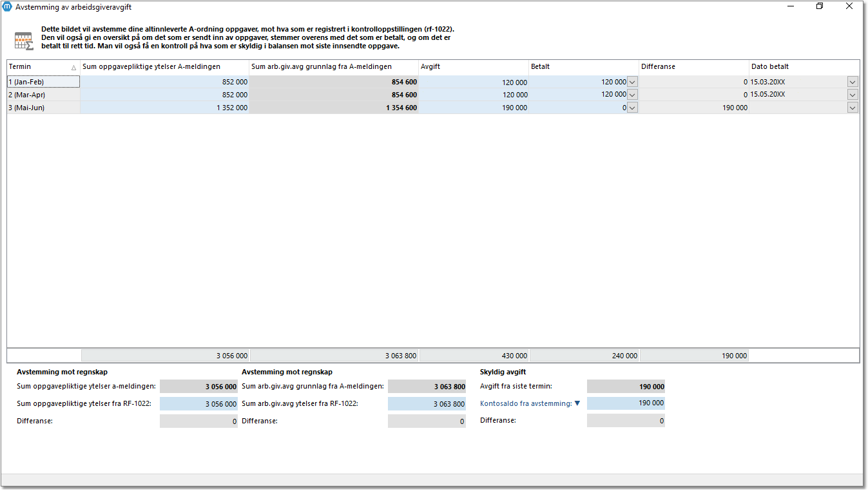The image size is (868, 491).
Task: Click the Avgift column header
Action: [x=474, y=67]
